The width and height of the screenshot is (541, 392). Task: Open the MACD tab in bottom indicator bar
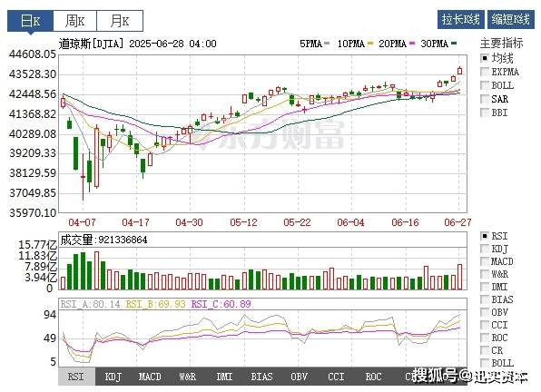point(150,377)
